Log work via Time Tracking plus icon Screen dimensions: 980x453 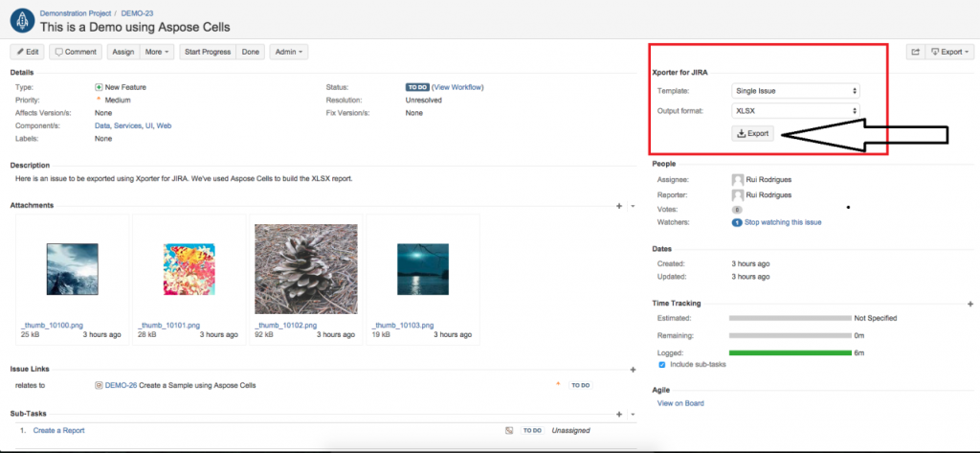click(970, 304)
